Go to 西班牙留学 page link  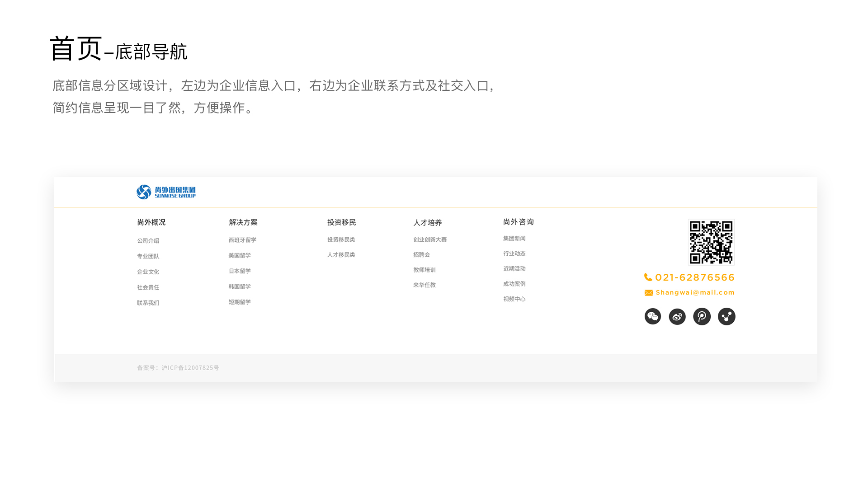(242, 240)
